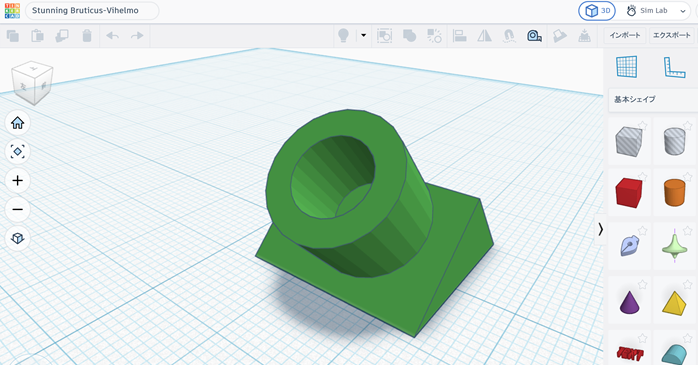Pick the purple cone shape
Image resolution: width=698 pixels, height=365 pixels.
[629, 302]
